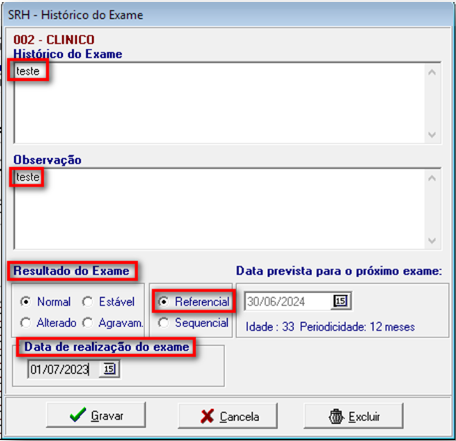Click Observação scroll-down arrow
This screenshot has width=456, height=441.
432,241
